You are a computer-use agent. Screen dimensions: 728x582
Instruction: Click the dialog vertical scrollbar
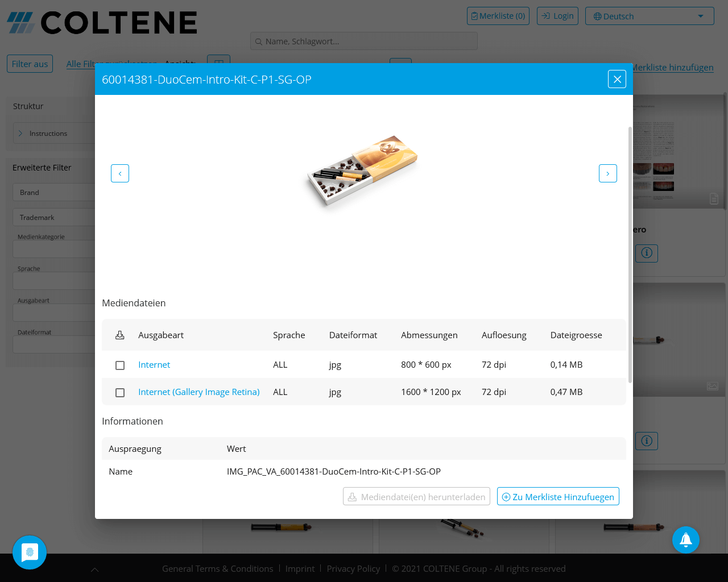pos(630,255)
